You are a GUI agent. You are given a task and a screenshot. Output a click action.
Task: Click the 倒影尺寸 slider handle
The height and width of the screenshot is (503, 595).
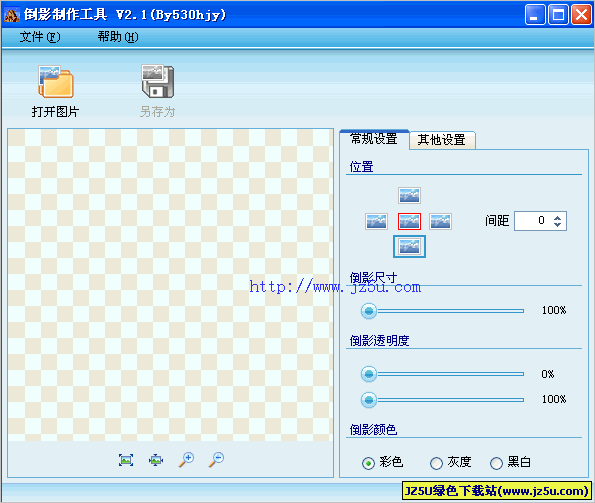pyautogui.click(x=368, y=311)
